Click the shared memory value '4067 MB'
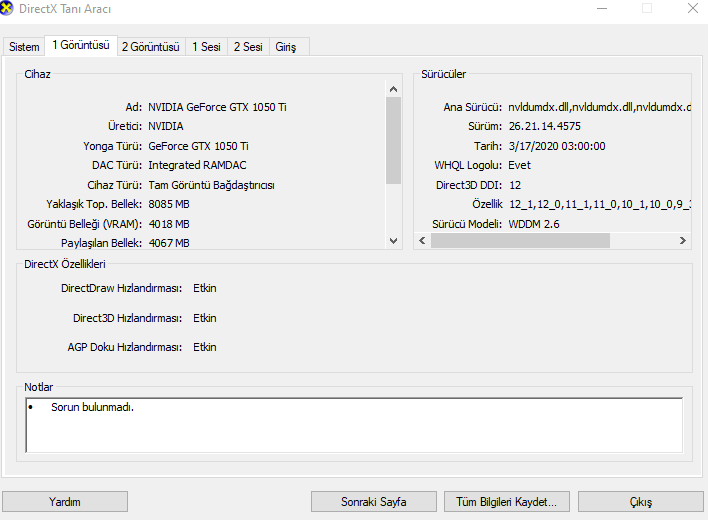The image size is (708, 520). 169,243
